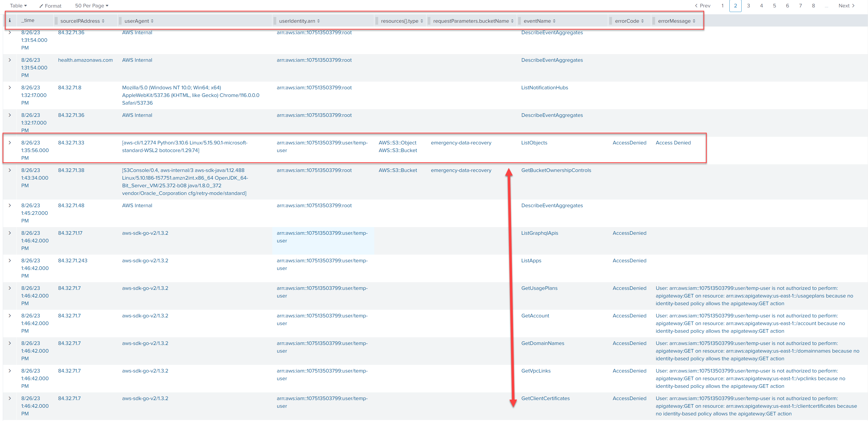Select the emergency-data-recovery bucket value

tap(461, 143)
